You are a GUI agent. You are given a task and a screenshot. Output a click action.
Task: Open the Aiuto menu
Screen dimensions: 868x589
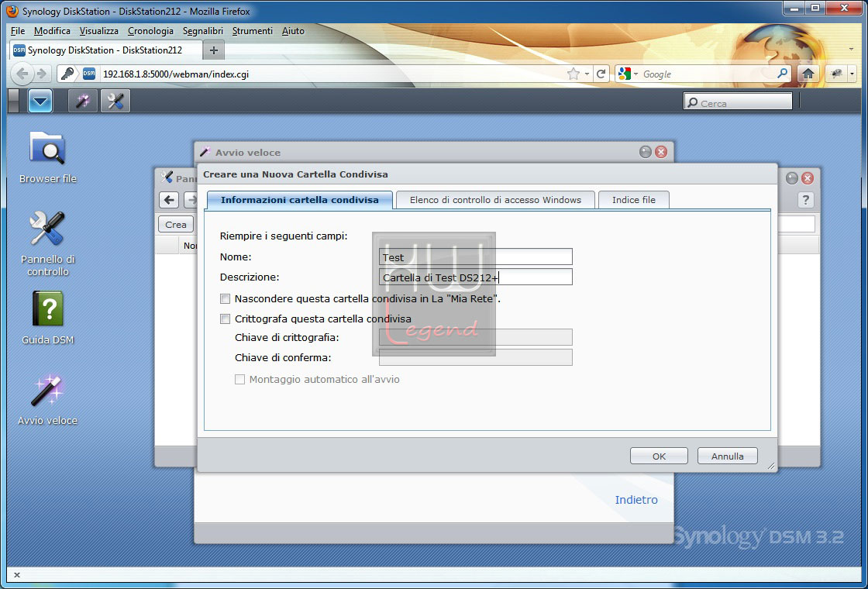(294, 31)
